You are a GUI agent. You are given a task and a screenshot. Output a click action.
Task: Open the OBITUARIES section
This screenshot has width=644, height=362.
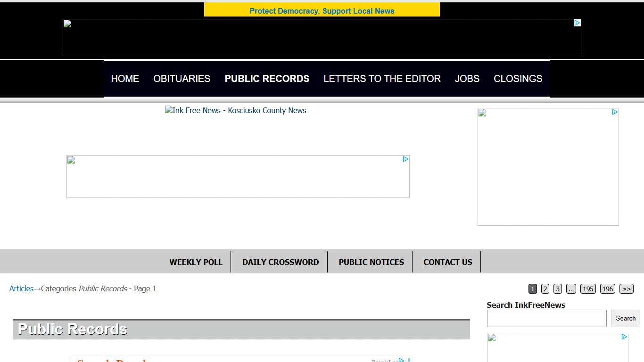pyautogui.click(x=182, y=79)
